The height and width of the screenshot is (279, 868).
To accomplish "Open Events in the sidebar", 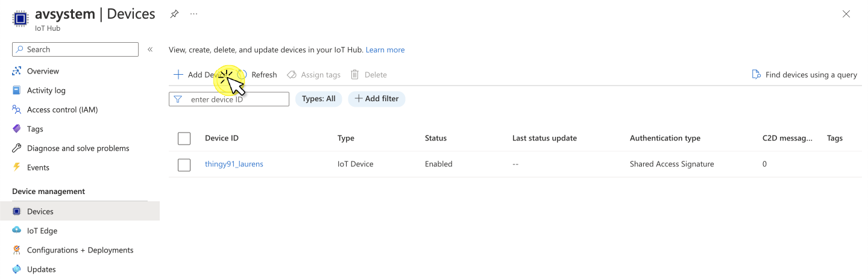I will click(x=38, y=168).
